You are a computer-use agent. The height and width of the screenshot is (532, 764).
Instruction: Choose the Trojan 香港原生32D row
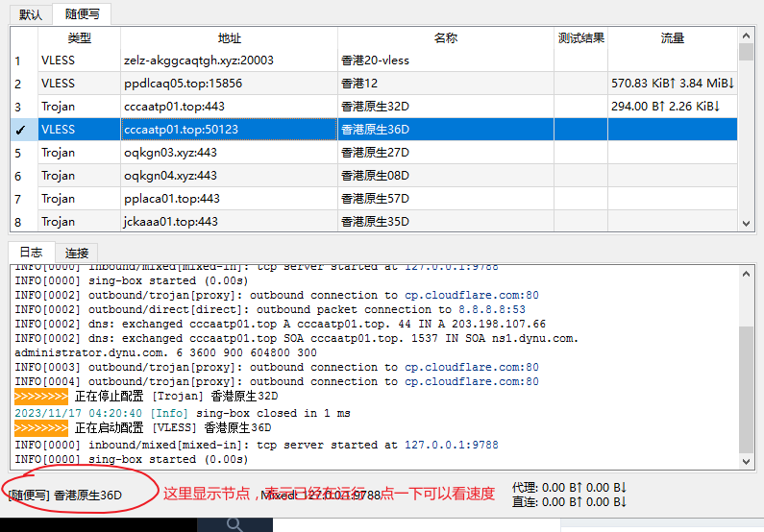pos(375,107)
